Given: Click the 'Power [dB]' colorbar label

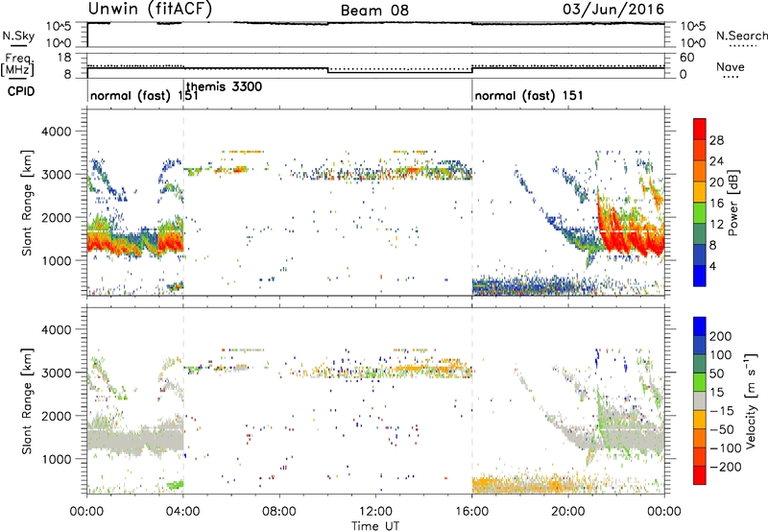Looking at the screenshot, I should coord(732,203).
